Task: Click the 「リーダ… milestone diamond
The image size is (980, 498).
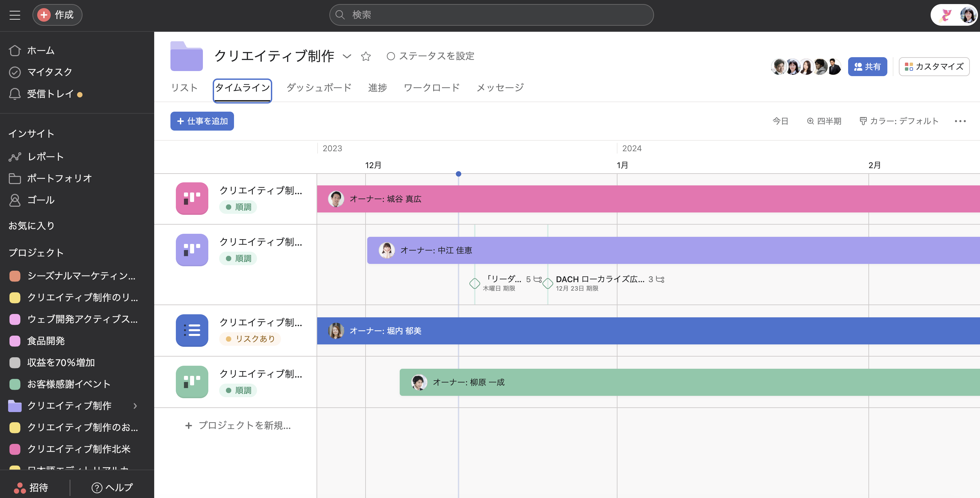Action: tap(474, 283)
